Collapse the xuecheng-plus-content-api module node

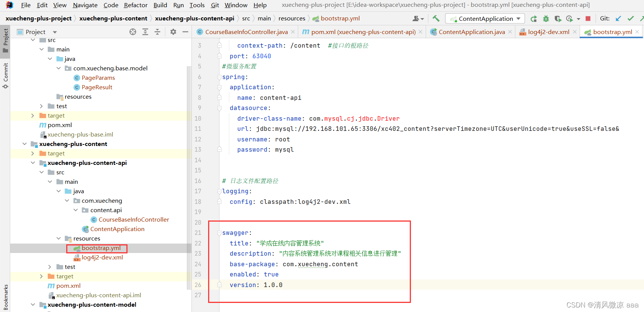(33, 163)
